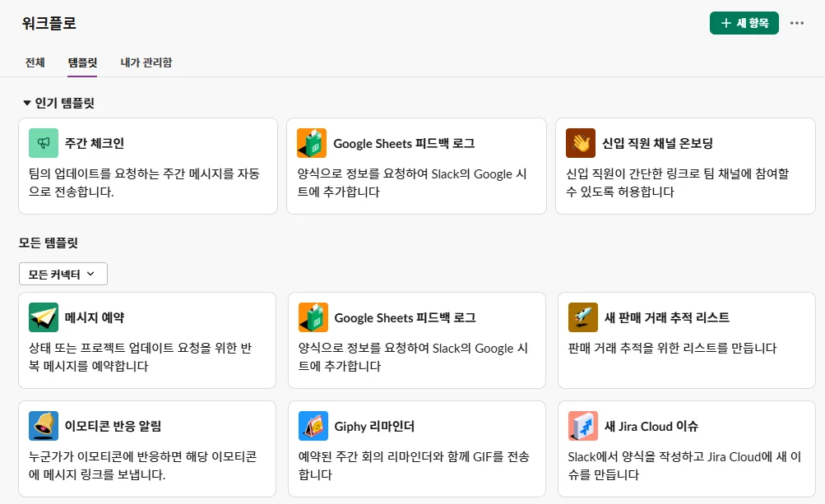
Task: Select the 템플릿 tab
Action: point(82,62)
